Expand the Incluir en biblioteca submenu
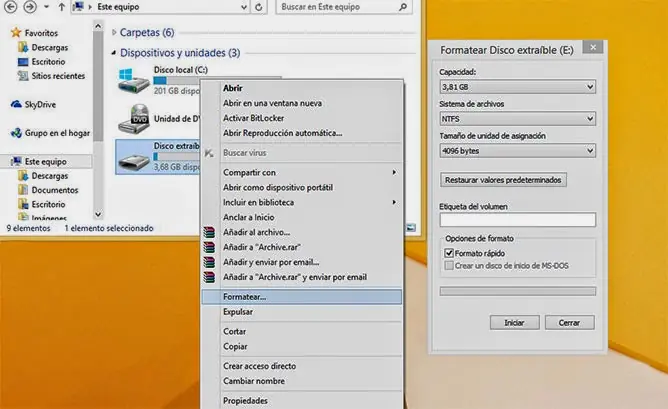 click(302, 202)
